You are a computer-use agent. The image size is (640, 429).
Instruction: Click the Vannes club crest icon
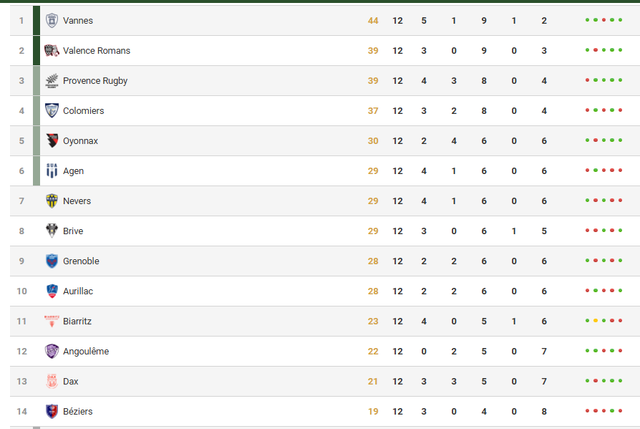52,21
